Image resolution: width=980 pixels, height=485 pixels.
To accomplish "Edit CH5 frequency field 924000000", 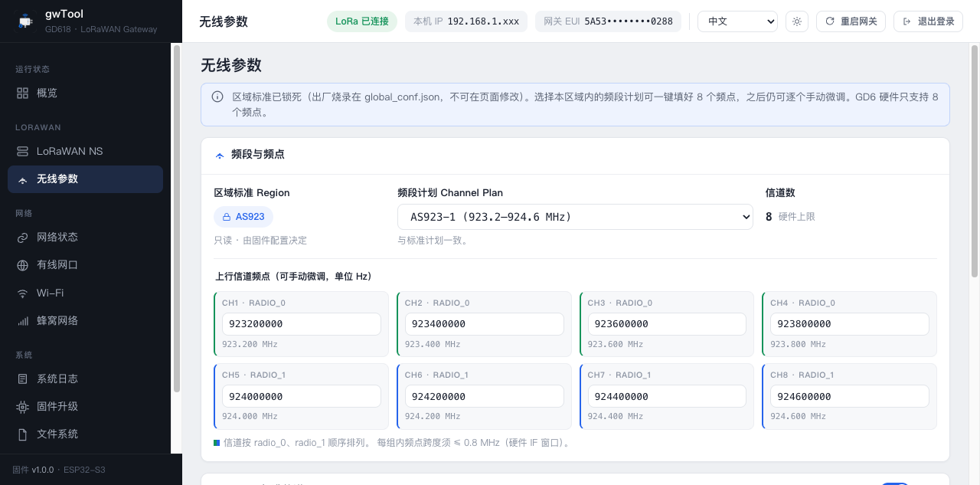I will 302,396.
